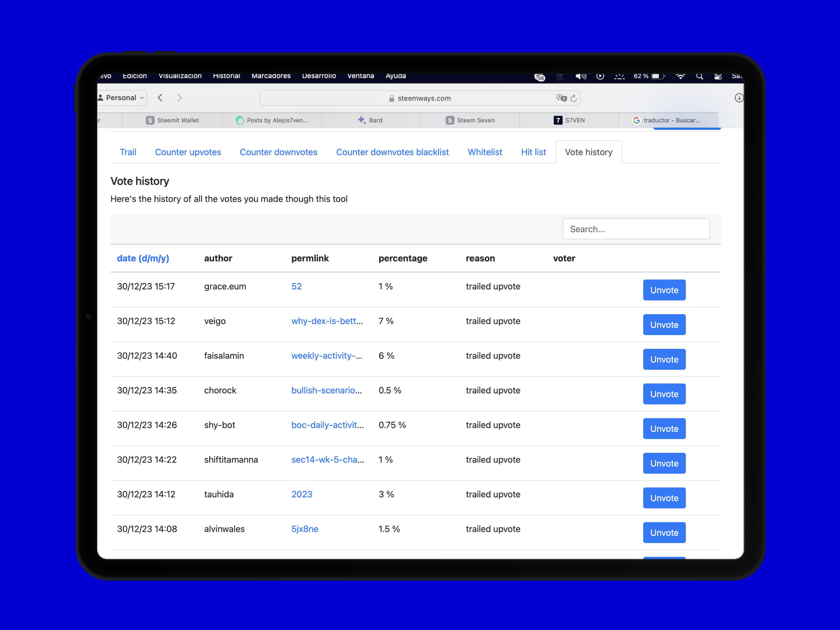Switch to the Bard browser tab

pos(370,120)
